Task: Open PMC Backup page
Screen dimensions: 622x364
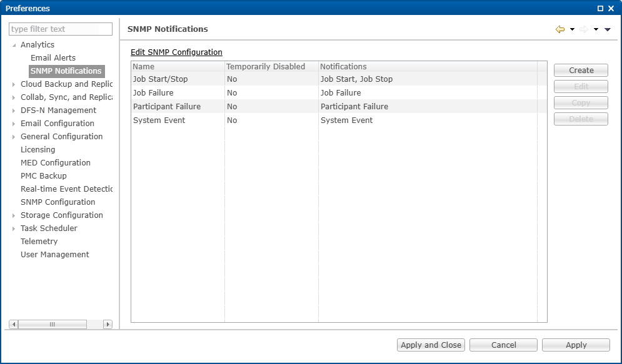Action: click(44, 176)
